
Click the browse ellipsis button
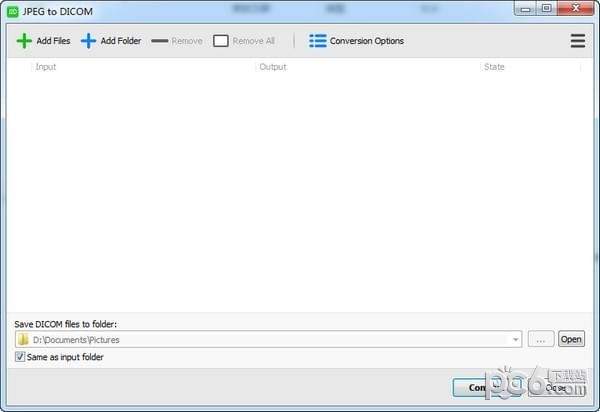click(541, 339)
